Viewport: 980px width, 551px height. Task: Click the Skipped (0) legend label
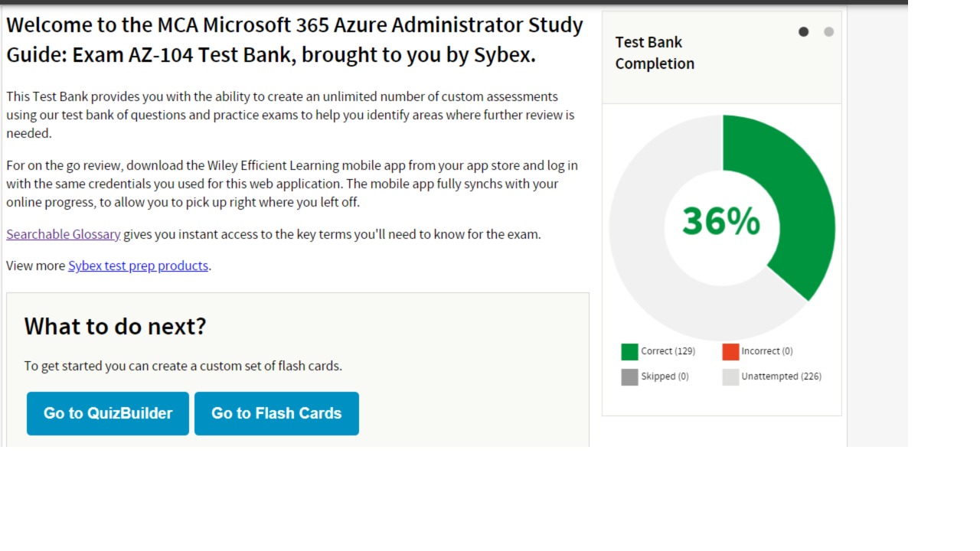click(665, 377)
